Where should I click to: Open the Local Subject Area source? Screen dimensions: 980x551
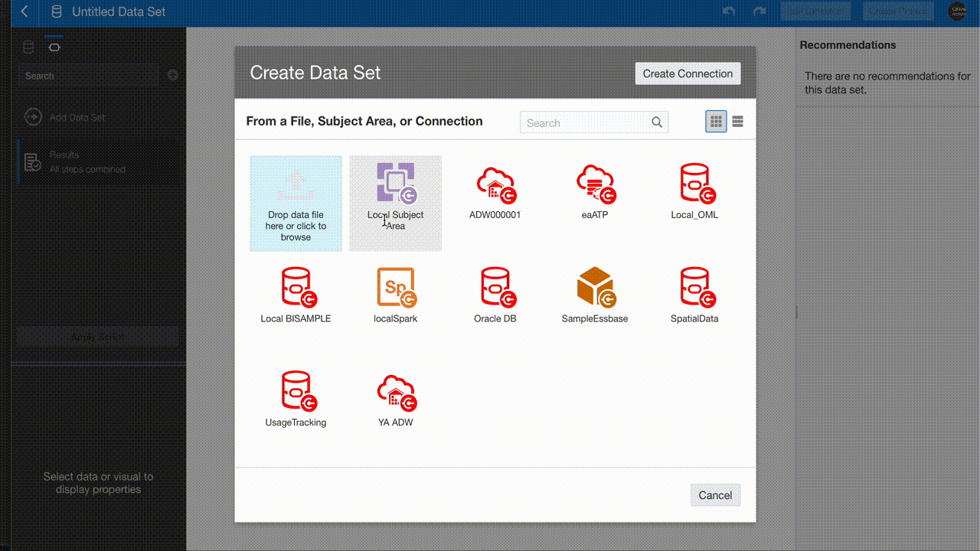(395, 204)
